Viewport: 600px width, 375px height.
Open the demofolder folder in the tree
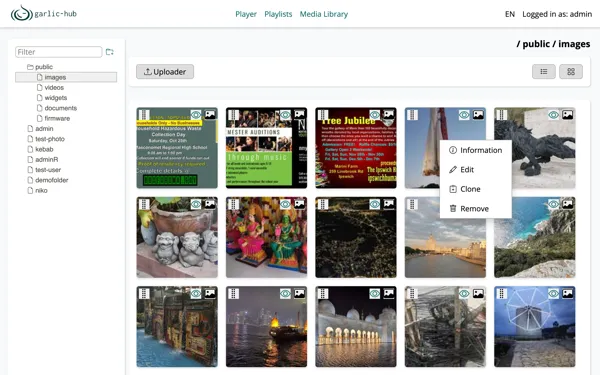(47, 180)
